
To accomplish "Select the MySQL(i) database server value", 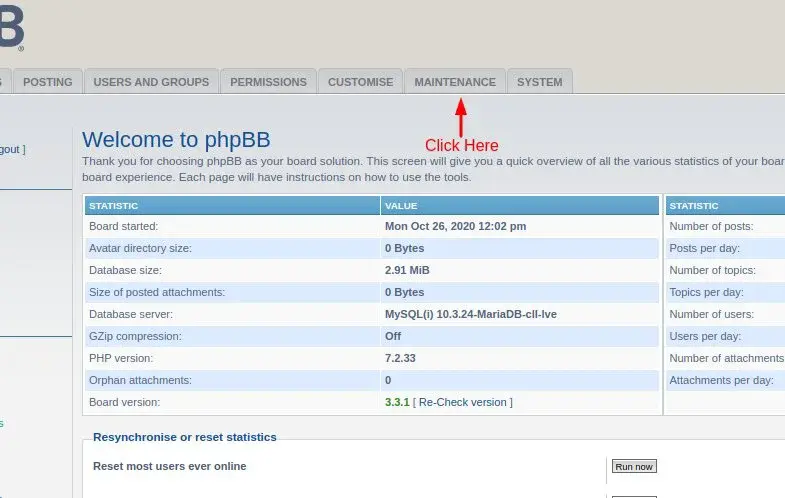I will click(471, 314).
